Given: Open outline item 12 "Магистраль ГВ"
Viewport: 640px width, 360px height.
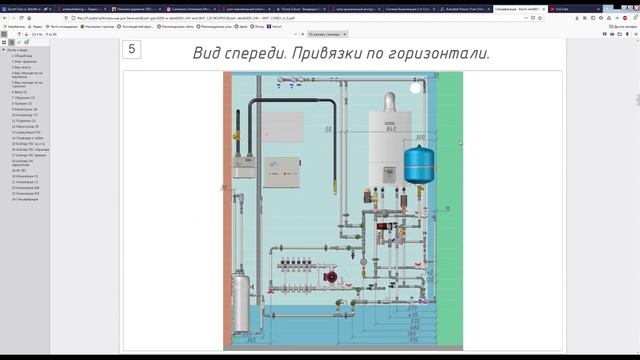Looking at the screenshot, I should point(25,127).
